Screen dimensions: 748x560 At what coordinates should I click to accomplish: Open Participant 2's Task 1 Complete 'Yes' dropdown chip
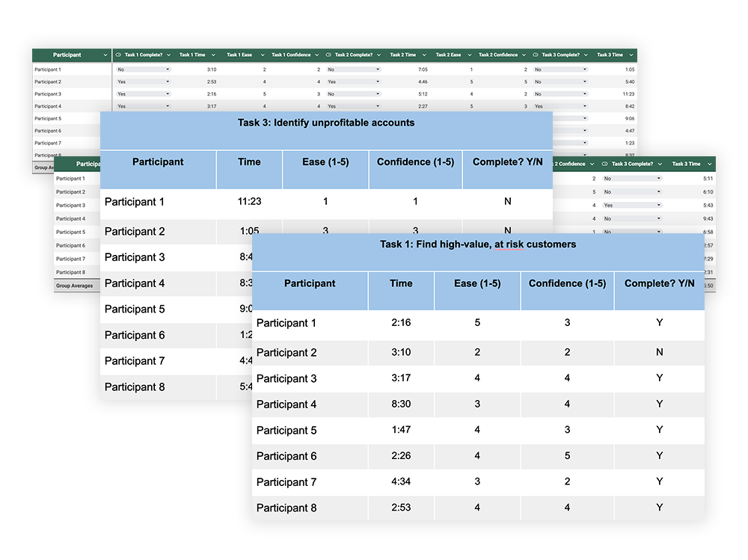(143, 81)
